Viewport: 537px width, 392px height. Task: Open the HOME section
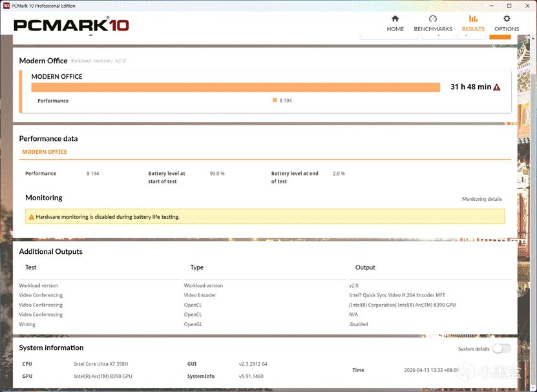click(395, 23)
